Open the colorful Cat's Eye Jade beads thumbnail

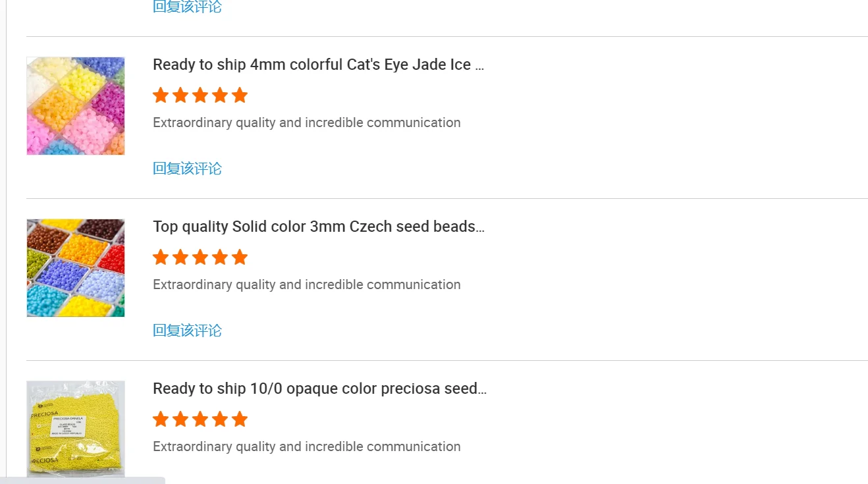pos(76,106)
